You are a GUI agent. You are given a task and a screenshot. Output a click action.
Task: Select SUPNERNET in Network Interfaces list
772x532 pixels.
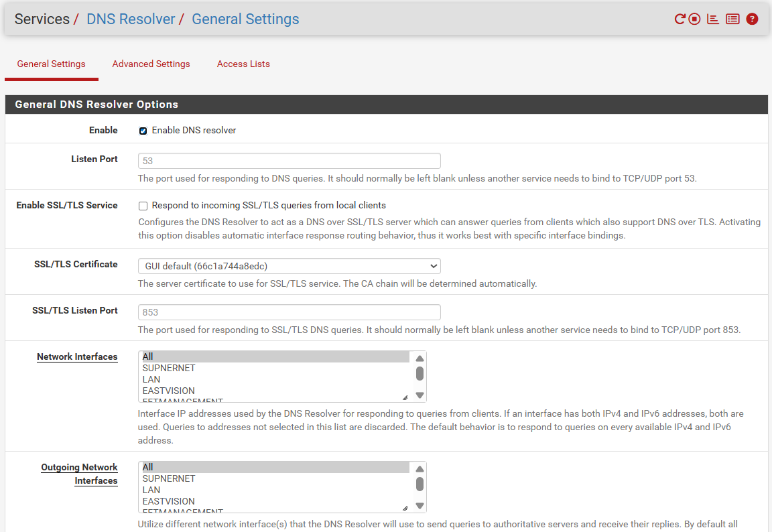pos(169,369)
